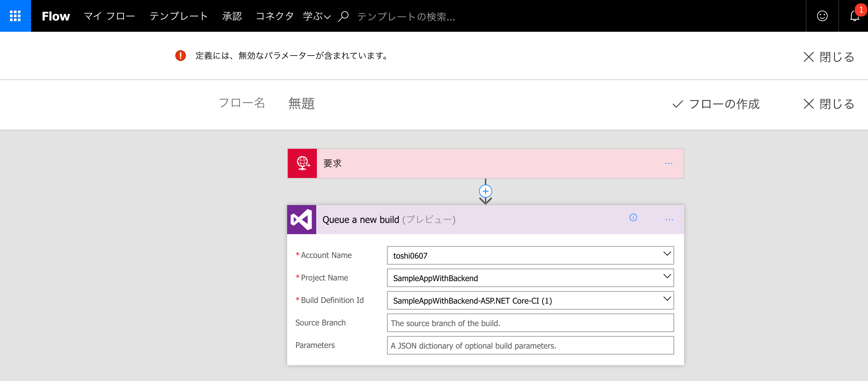Click the 要求 trigger icon

click(302, 163)
